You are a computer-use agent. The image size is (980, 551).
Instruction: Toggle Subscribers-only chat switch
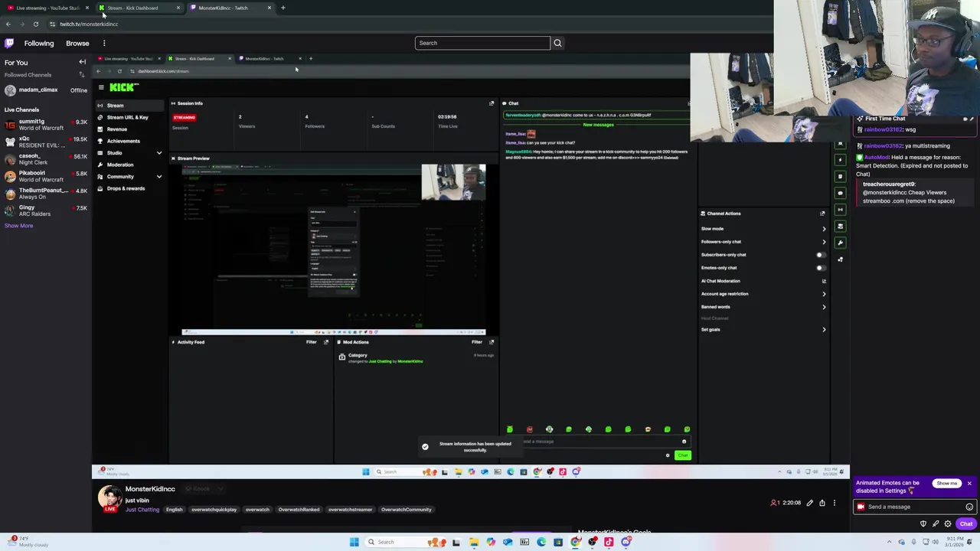click(821, 255)
